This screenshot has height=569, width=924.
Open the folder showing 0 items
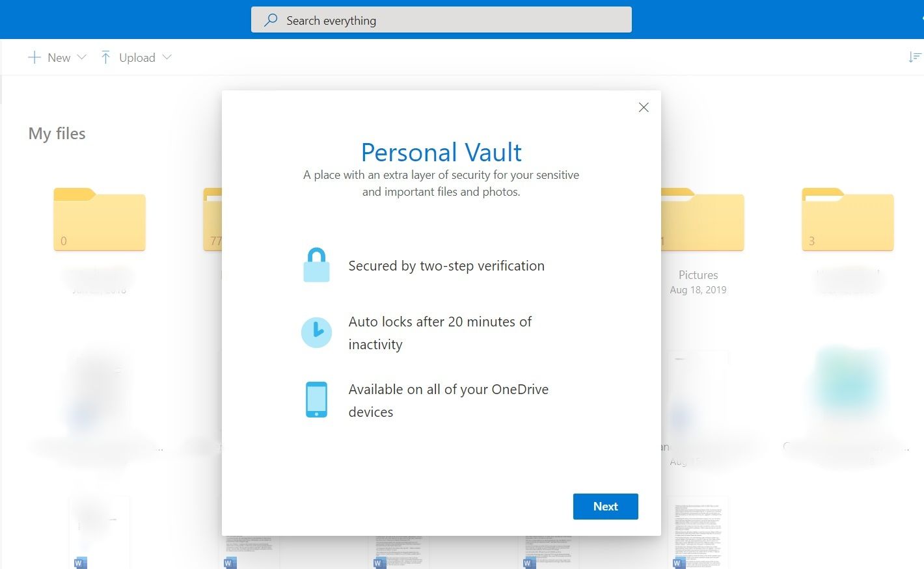coord(100,220)
